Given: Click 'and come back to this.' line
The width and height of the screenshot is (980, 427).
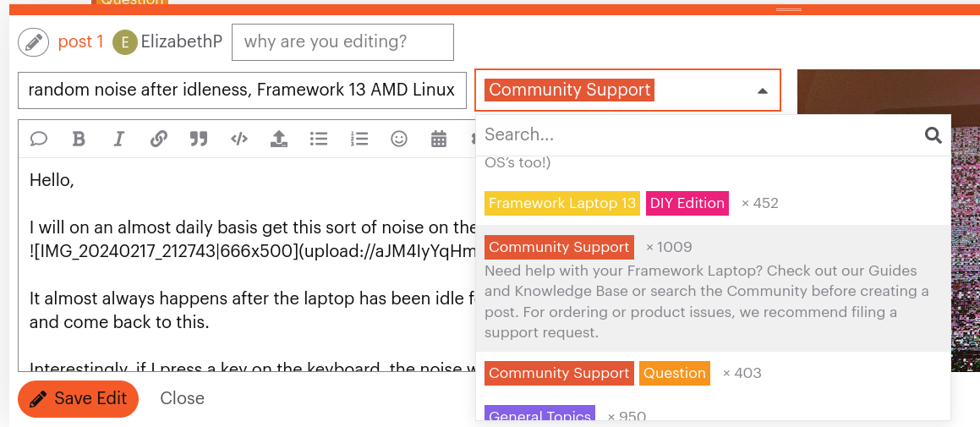Looking at the screenshot, I should click(118, 322).
